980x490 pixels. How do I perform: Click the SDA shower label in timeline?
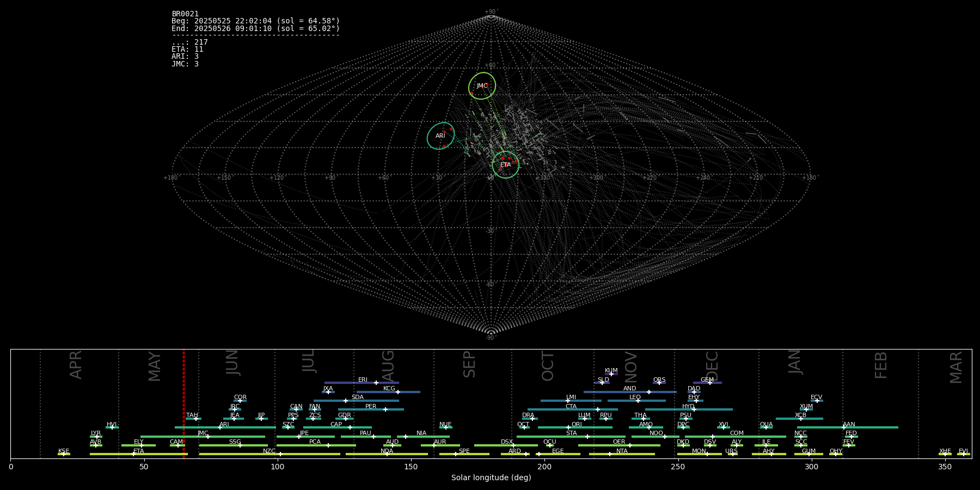(x=357, y=397)
